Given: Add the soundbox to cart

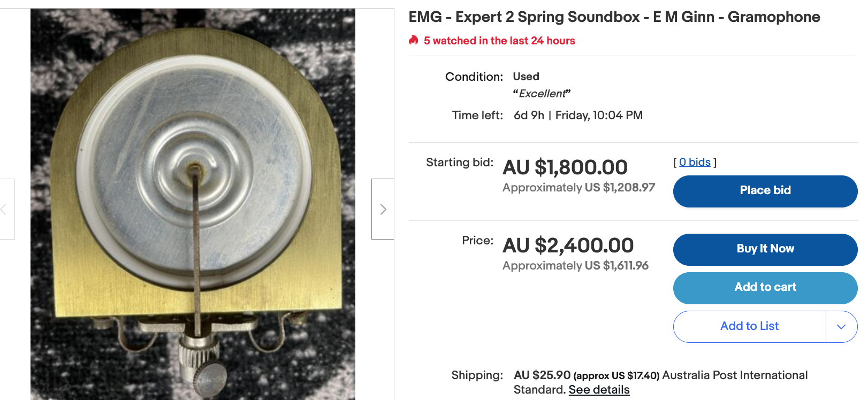Looking at the screenshot, I should point(765,288).
